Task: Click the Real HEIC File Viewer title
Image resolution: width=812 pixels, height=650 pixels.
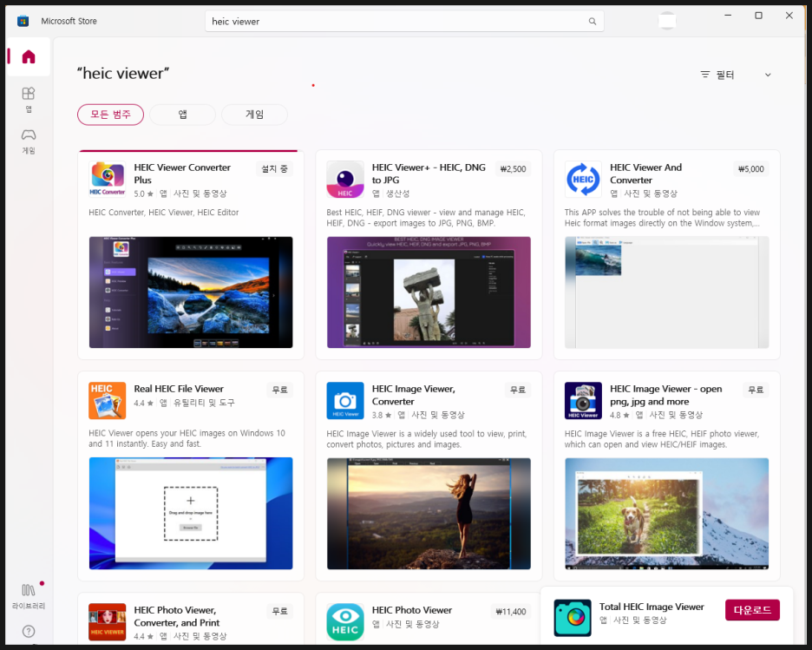Action: 179,389
